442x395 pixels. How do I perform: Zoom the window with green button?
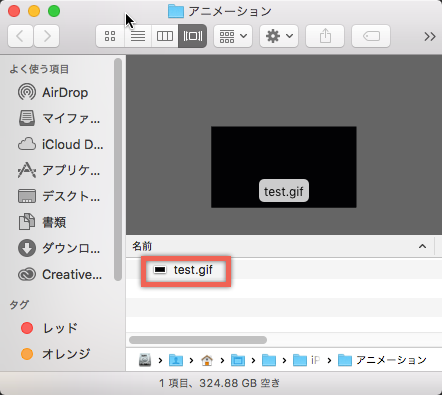[54, 11]
